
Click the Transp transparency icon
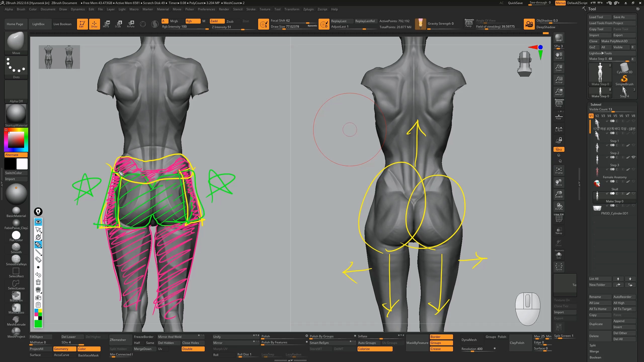click(559, 231)
